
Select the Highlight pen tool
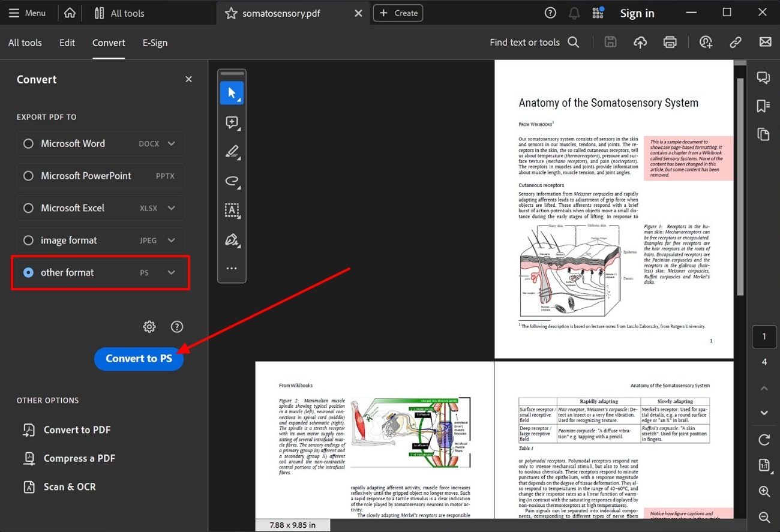(232, 152)
